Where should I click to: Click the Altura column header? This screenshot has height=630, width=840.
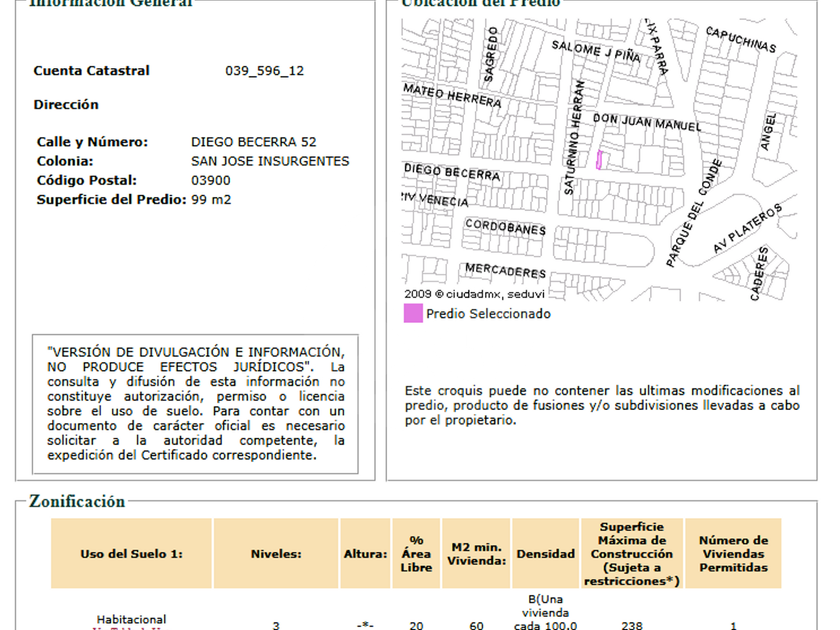coord(365,553)
